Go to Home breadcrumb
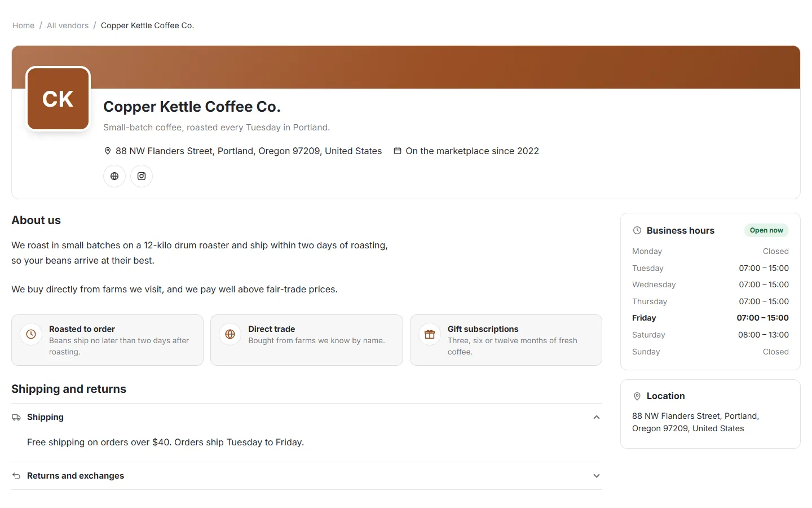Viewport: 812px width, 508px height. 24,25
